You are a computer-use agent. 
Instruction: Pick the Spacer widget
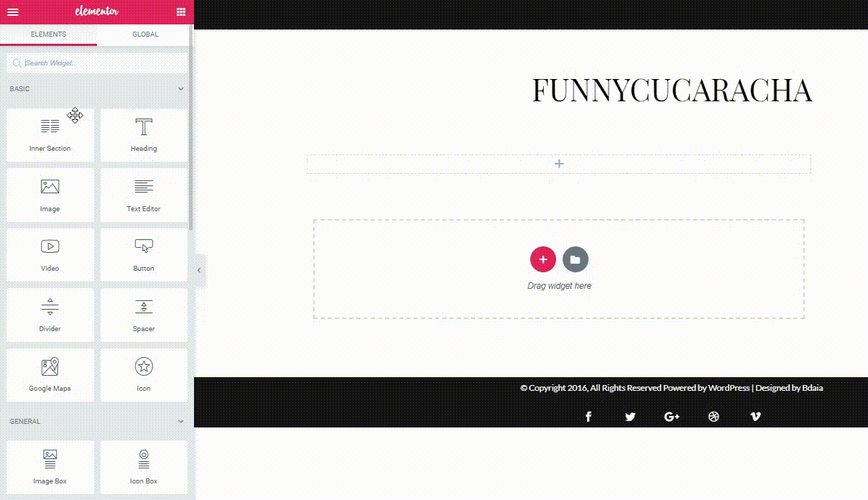pyautogui.click(x=144, y=315)
